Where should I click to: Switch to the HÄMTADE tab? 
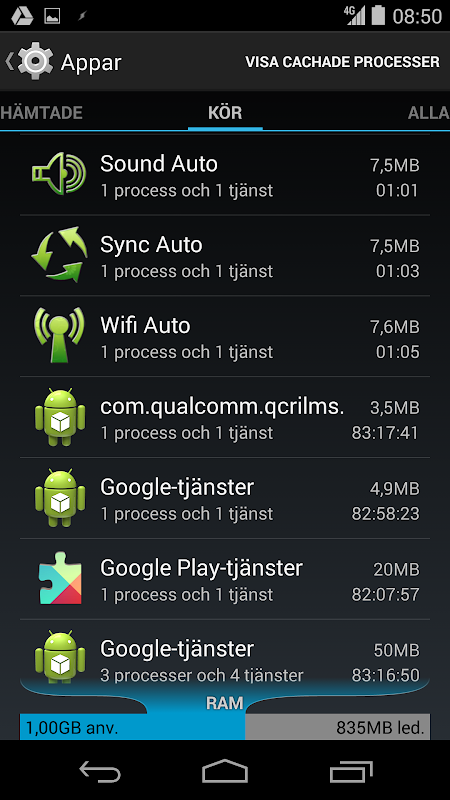41,113
